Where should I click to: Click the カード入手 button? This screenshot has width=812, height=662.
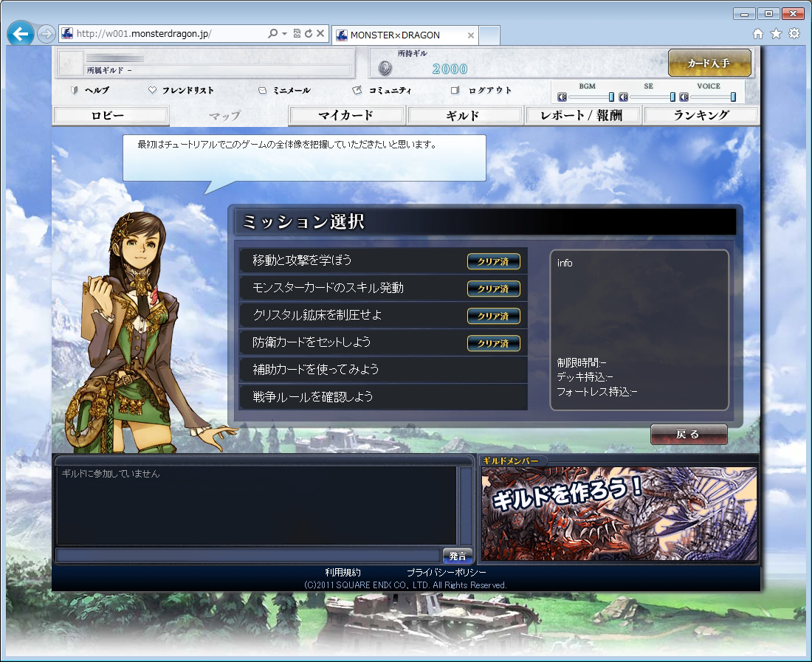[x=709, y=63]
